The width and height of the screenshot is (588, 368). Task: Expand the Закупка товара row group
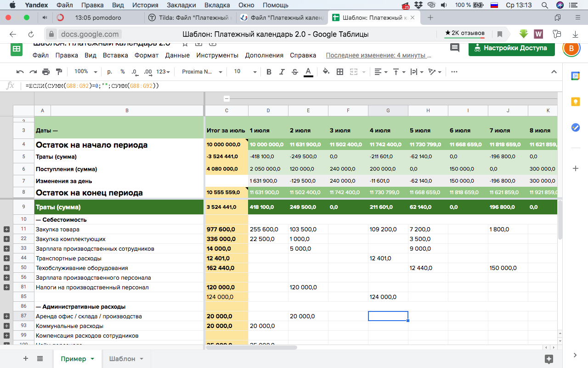pos(6,229)
